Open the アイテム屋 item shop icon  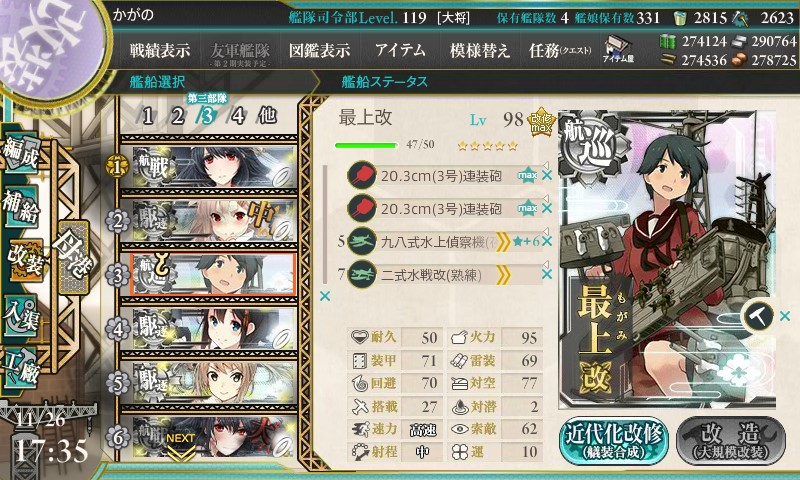[x=618, y=50]
